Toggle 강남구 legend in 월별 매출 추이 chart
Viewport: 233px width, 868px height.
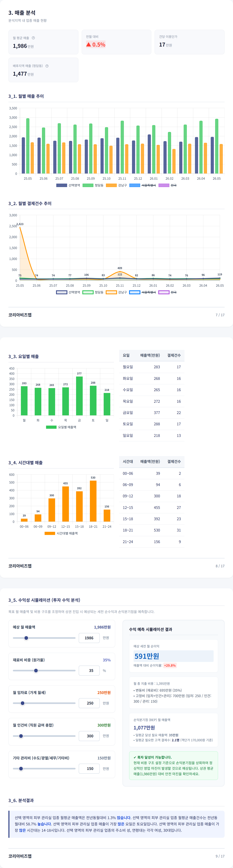pos(116,185)
